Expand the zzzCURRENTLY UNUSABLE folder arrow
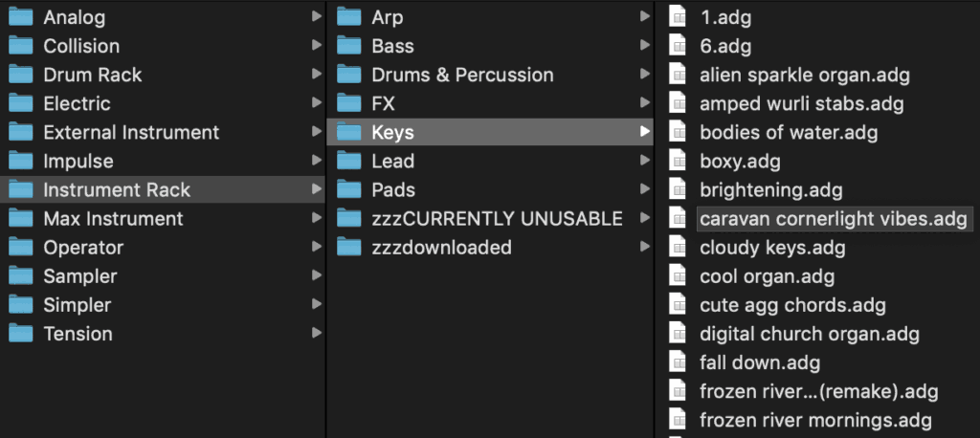980x438 pixels. click(644, 218)
